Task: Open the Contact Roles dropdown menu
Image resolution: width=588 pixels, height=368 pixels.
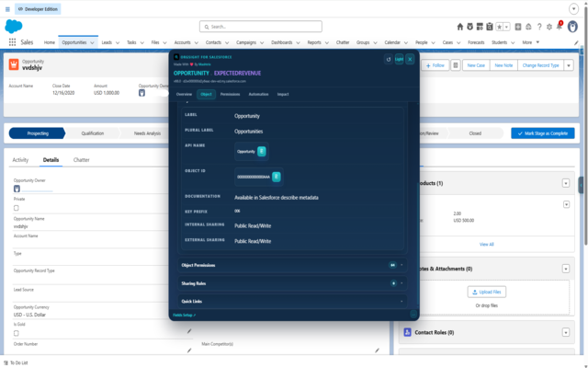Action: coord(566,333)
